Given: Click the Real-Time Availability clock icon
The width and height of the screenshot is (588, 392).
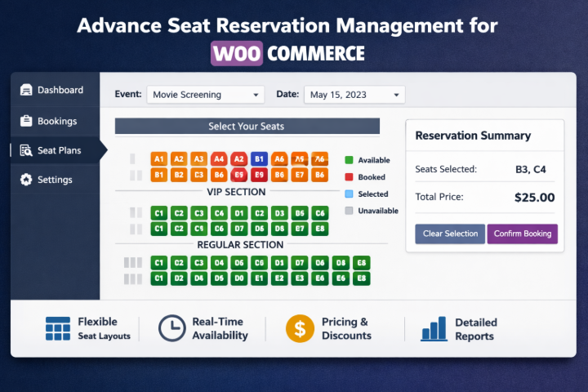Looking at the screenshot, I should 171,328.
